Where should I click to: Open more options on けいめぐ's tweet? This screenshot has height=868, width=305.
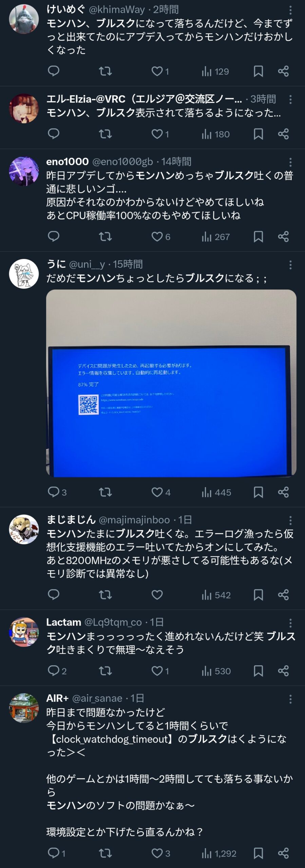(290, 10)
